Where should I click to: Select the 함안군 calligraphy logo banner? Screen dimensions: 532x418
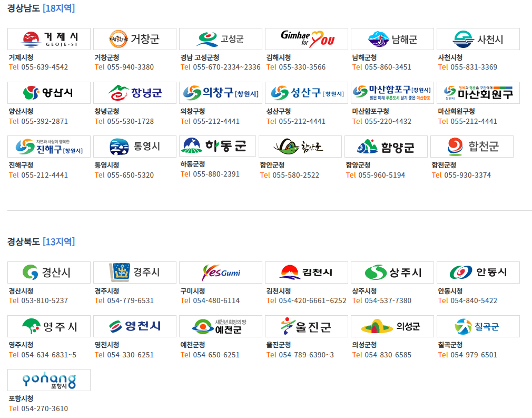[x=300, y=147]
